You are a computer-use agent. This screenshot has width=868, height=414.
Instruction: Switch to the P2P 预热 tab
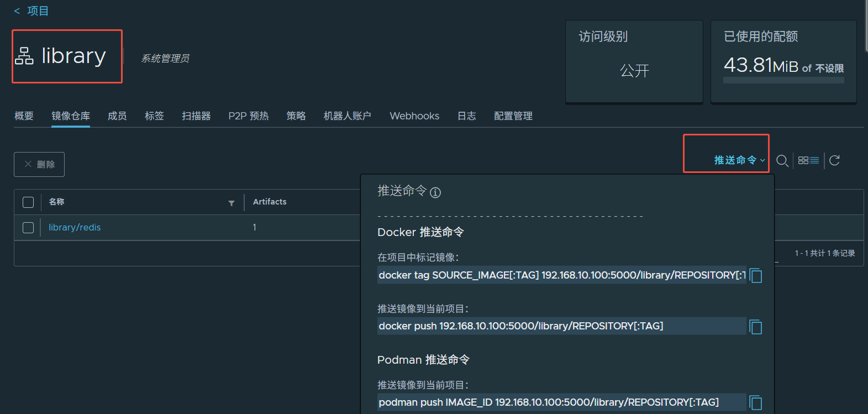tap(249, 116)
